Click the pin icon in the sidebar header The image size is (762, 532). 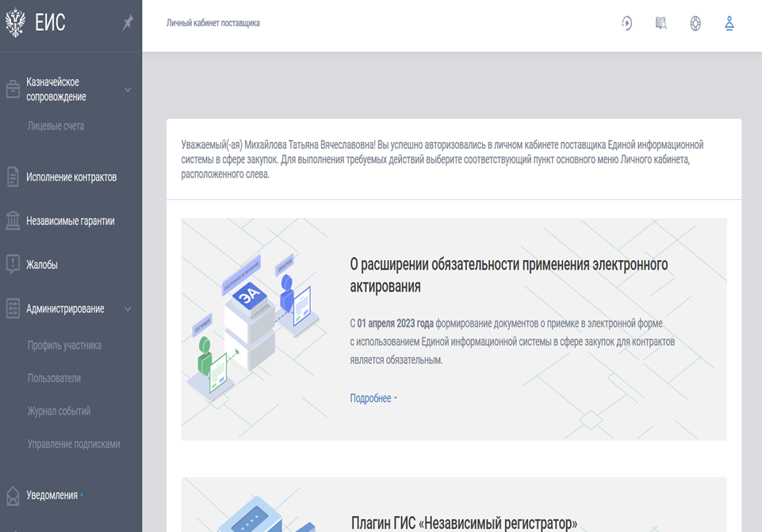coord(128,23)
